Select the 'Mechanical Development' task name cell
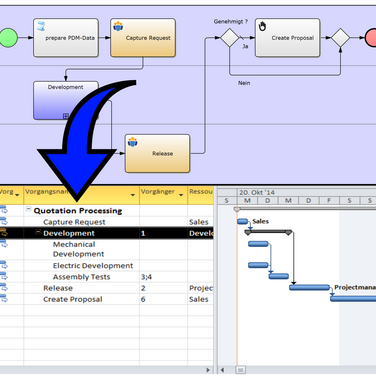The height and width of the screenshot is (376, 376). point(81,249)
